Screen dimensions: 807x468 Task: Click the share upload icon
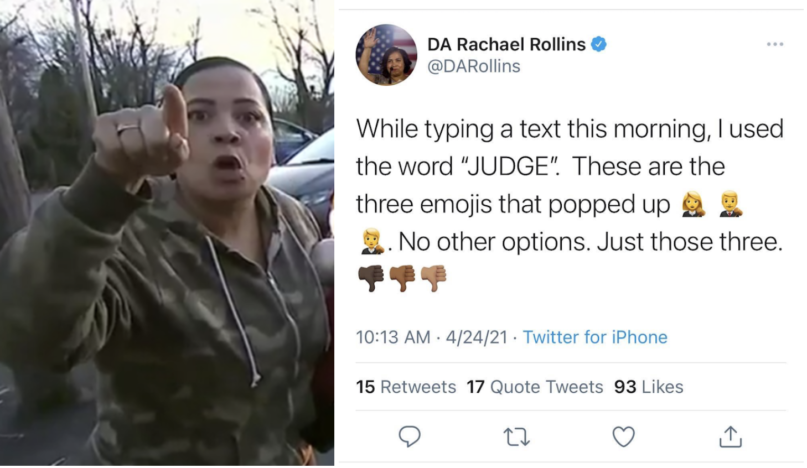[x=730, y=436]
